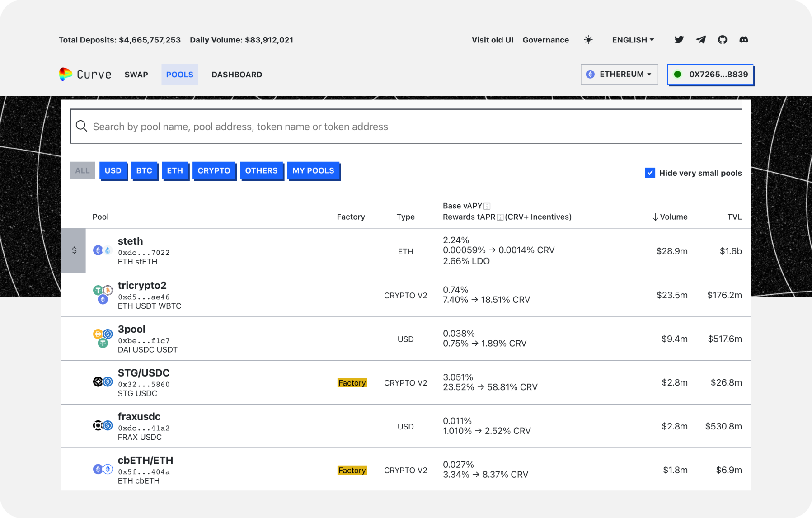Open the ENGLISH language dropdown
Viewport: 812px width, 518px height.
pos(633,40)
